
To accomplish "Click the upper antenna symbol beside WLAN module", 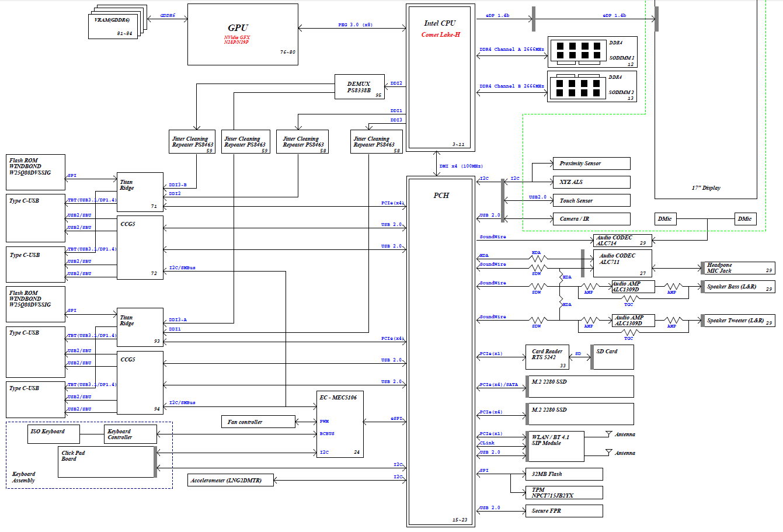I will coord(609,434).
